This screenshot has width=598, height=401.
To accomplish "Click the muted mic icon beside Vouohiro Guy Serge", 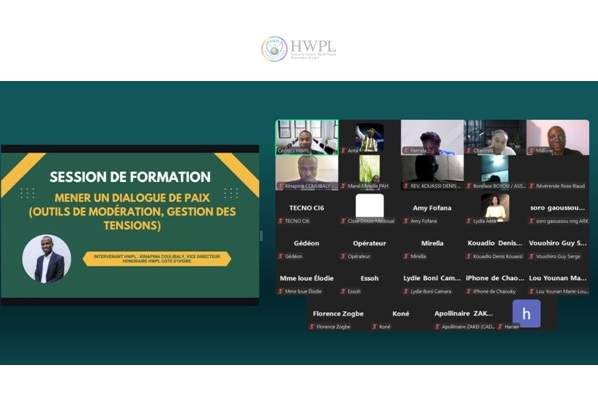I will click(x=532, y=256).
